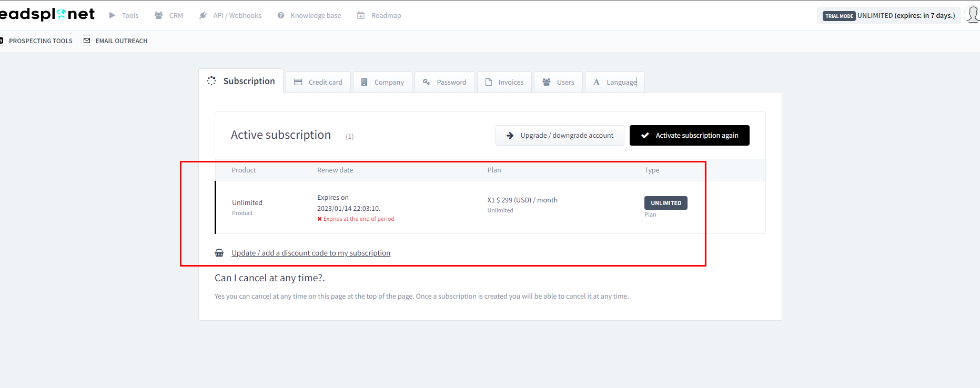Viewport: 980px width, 388px height.
Task: Click the 'Unlimited' product name cell
Action: click(247, 202)
